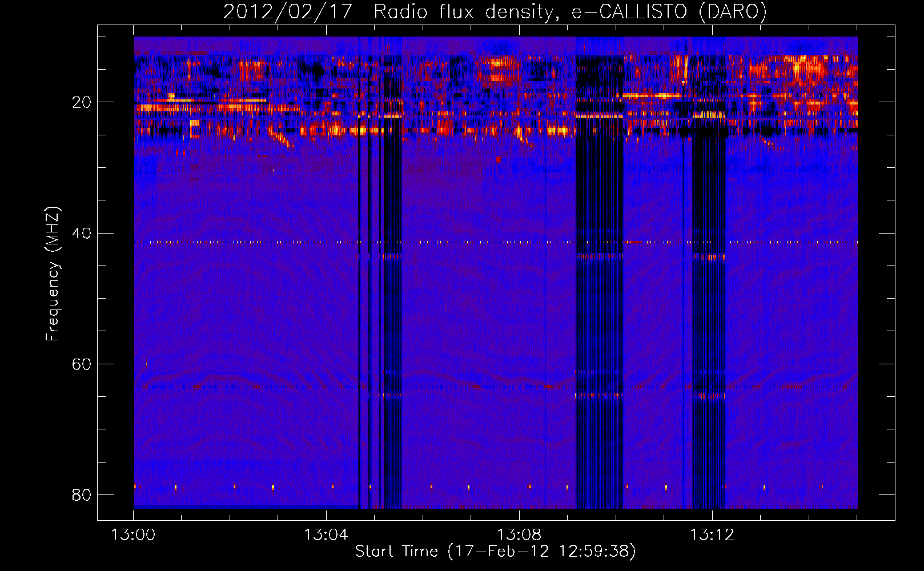This screenshot has height=571, width=924.
Task: Click the 13:00 time tick label
Action: click(133, 534)
